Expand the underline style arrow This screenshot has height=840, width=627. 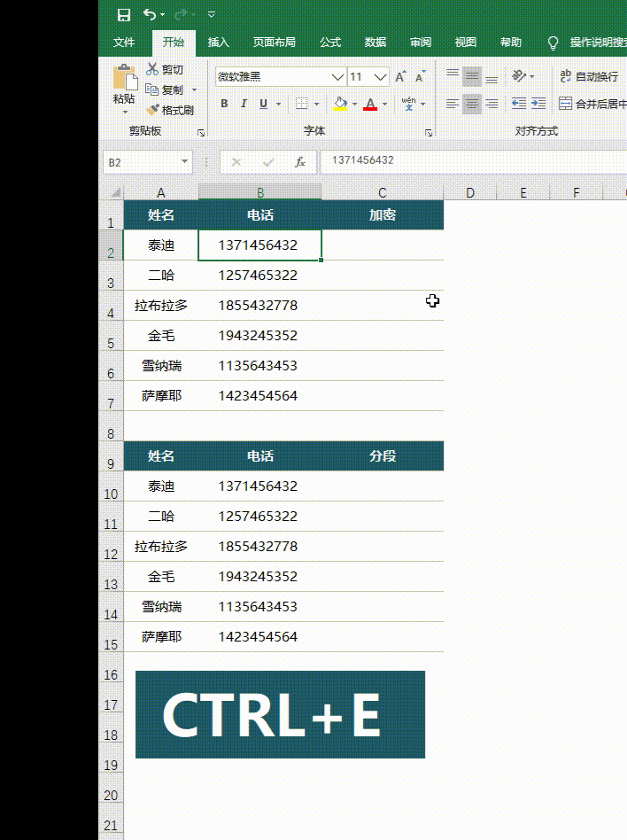tap(278, 104)
